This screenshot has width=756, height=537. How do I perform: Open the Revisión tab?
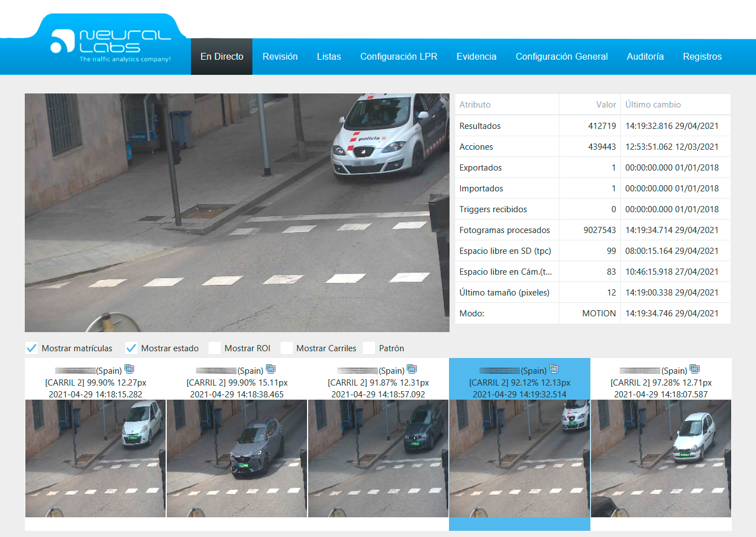(280, 56)
